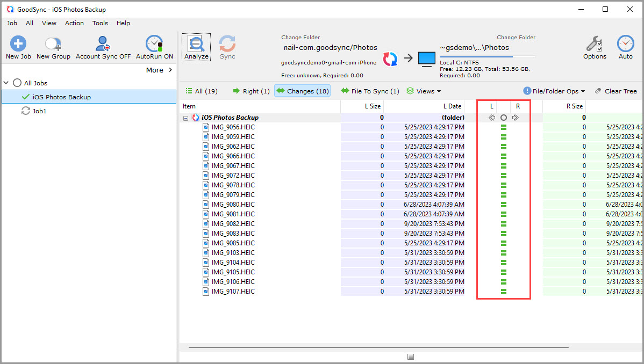Open GoodSync Options
Viewport: 644px width, 364px height.
click(595, 47)
